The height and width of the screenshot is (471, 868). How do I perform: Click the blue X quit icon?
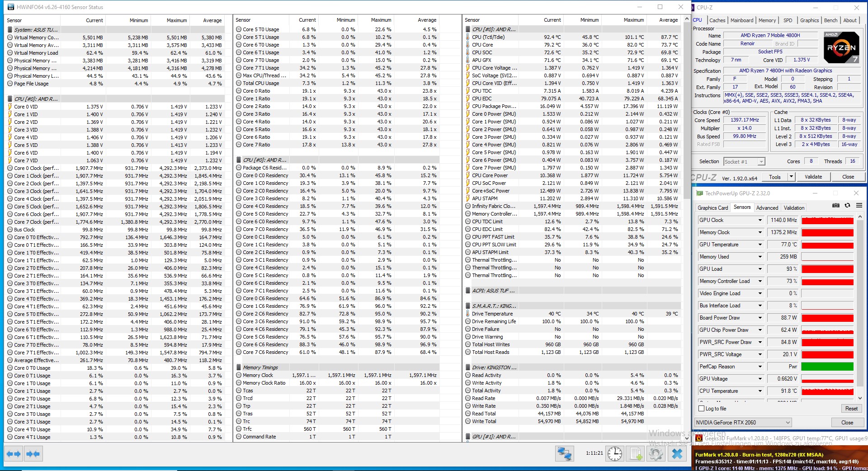[x=677, y=454]
